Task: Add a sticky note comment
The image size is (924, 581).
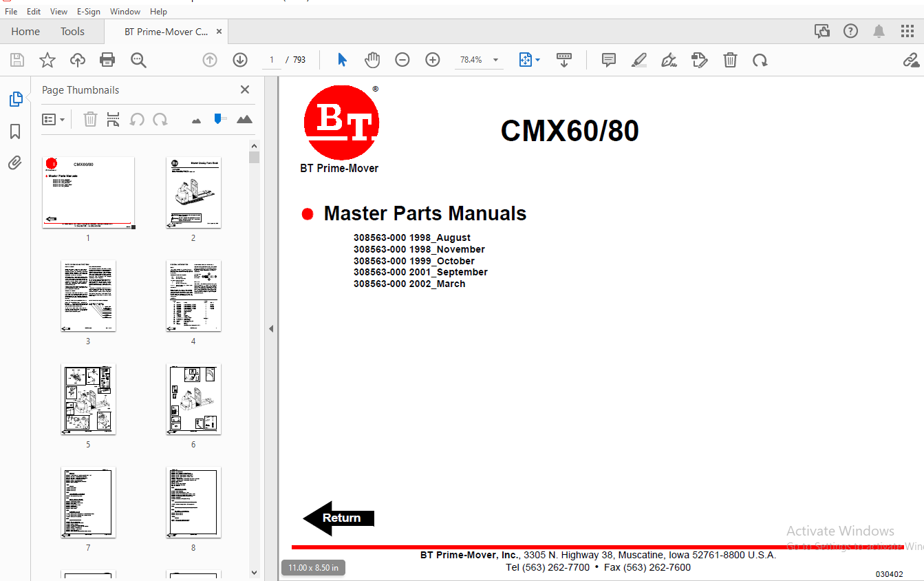Action: [x=609, y=60]
